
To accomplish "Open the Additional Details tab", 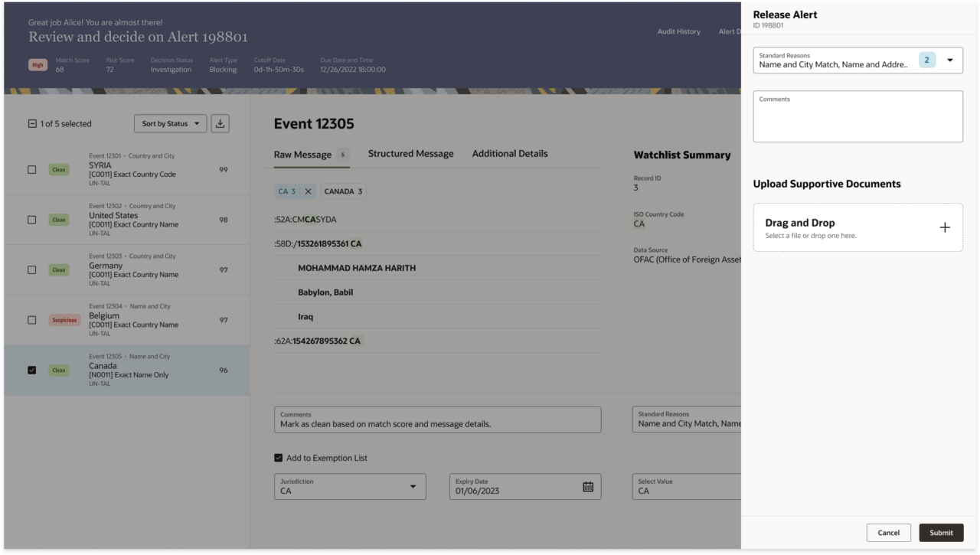I will coord(510,154).
